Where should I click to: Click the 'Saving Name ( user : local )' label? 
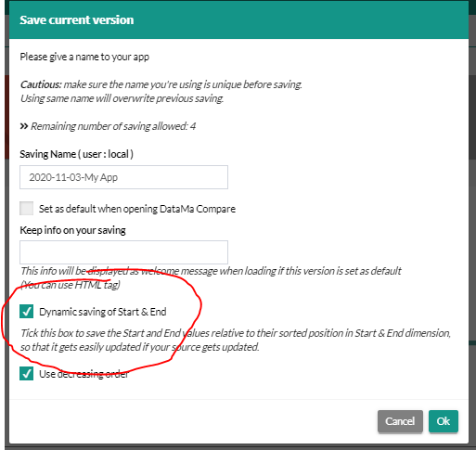click(x=76, y=154)
